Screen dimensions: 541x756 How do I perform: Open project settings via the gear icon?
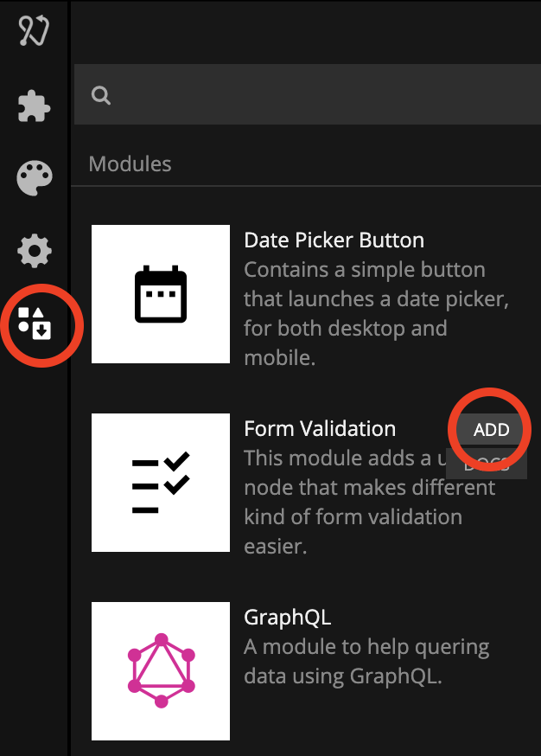35,252
